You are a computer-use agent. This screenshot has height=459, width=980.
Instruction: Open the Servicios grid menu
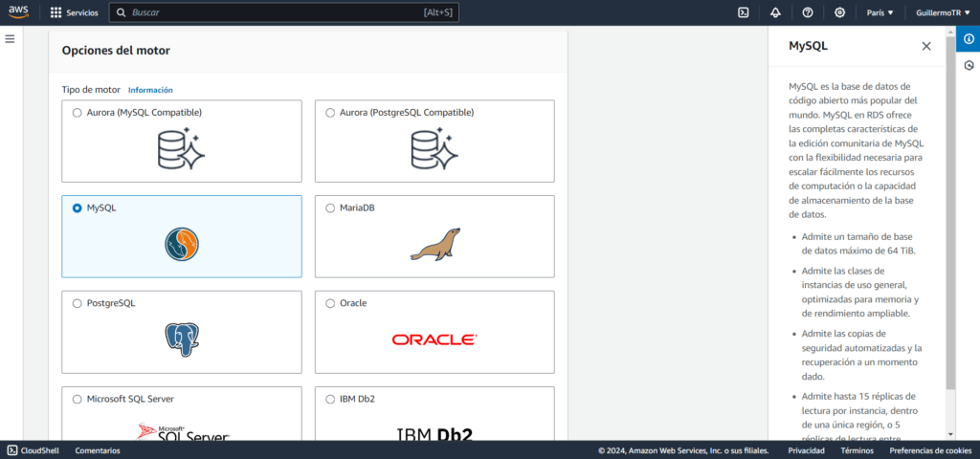56,12
